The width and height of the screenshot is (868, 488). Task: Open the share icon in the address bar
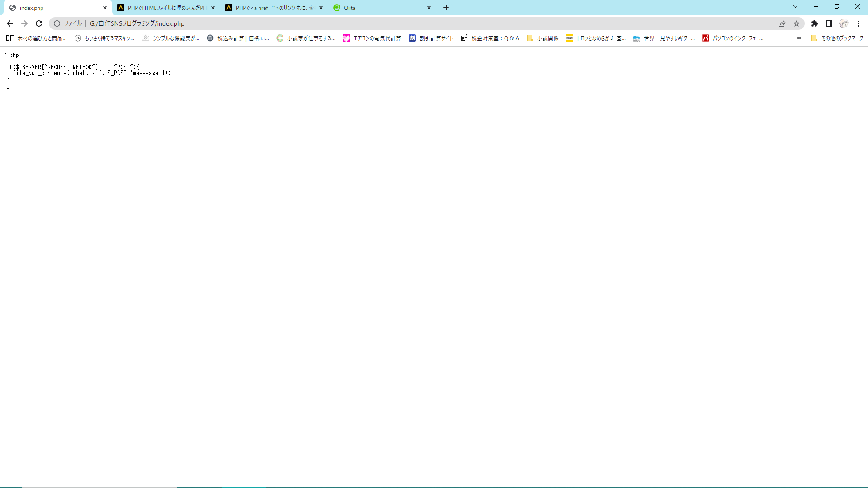[x=782, y=23]
